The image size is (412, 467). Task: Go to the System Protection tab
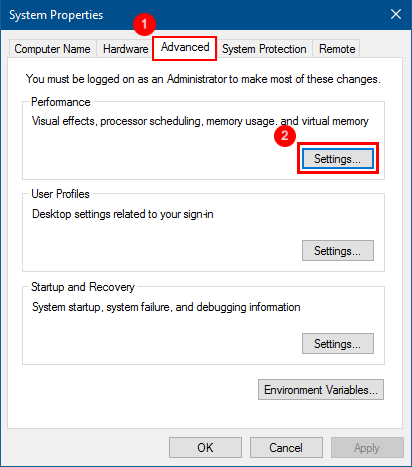[264, 49]
